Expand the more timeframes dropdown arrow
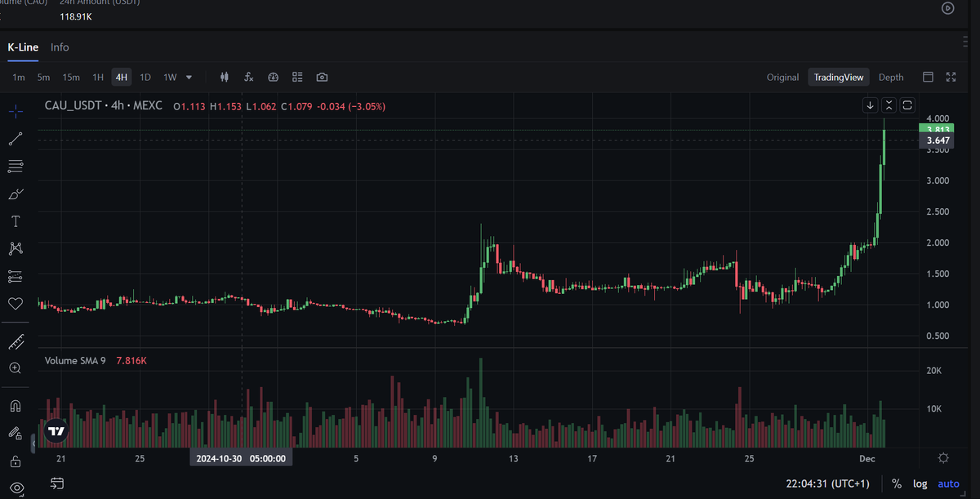The height and width of the screenshot is (499, 980). 189,77
